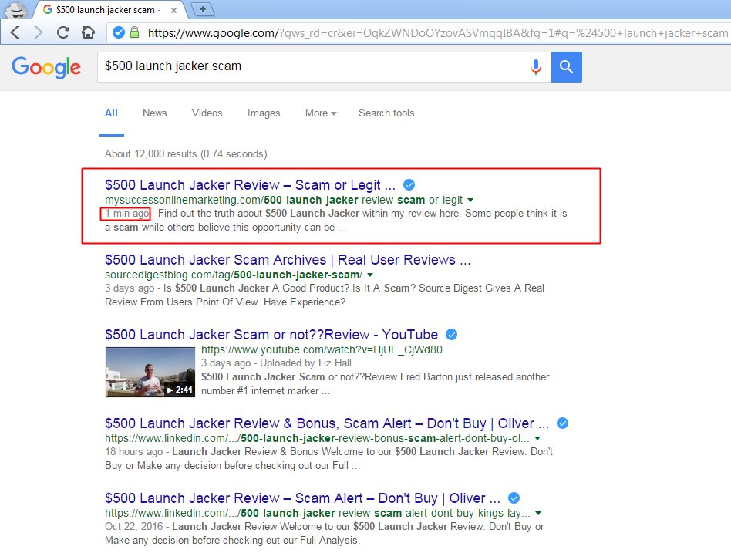The height and width of the screenshot is (560, 731).
Task: Open Review & Bonus, Scam Alert result
Action: point(327,423)
